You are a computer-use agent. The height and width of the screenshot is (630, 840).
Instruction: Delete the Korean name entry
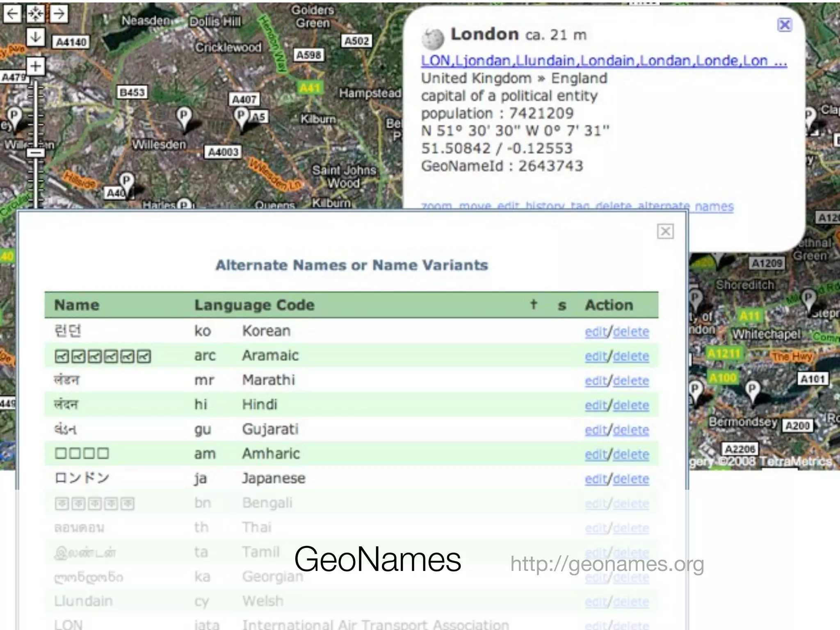pyautogui.click(x=631, y=331)
